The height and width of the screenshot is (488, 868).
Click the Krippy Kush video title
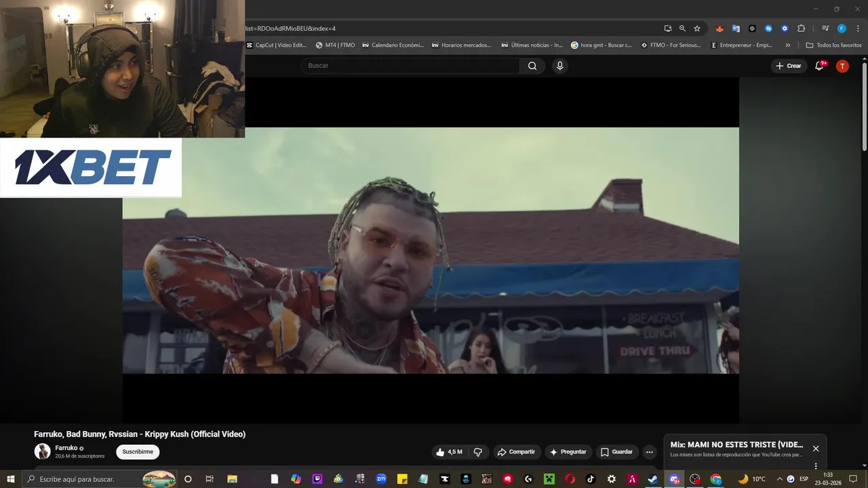click(x=140, y=434)
